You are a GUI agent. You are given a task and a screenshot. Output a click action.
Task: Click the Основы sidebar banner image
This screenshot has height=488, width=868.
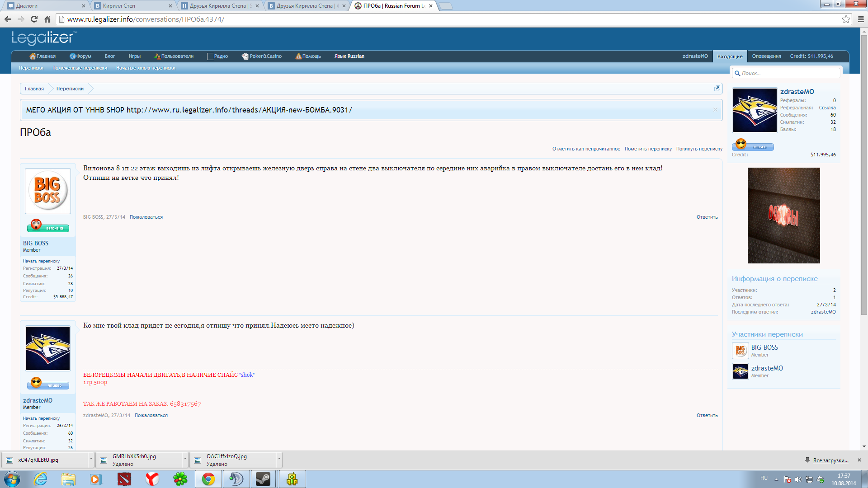[x=783, y=216]
